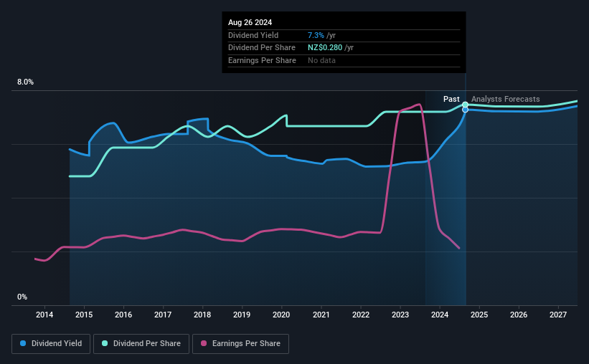The image size is (589, 364).
Task: Click the 2021 x-axis year label
Action: [321, 315]
